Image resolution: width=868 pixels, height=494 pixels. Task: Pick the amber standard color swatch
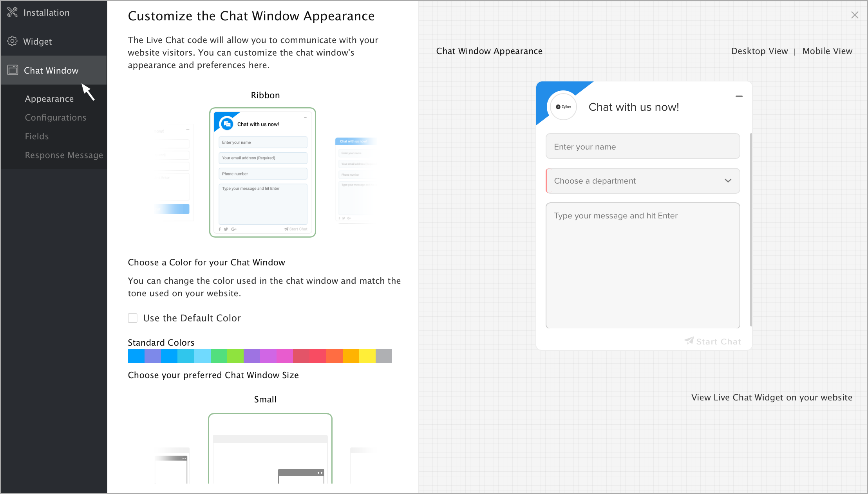point(351,356)
